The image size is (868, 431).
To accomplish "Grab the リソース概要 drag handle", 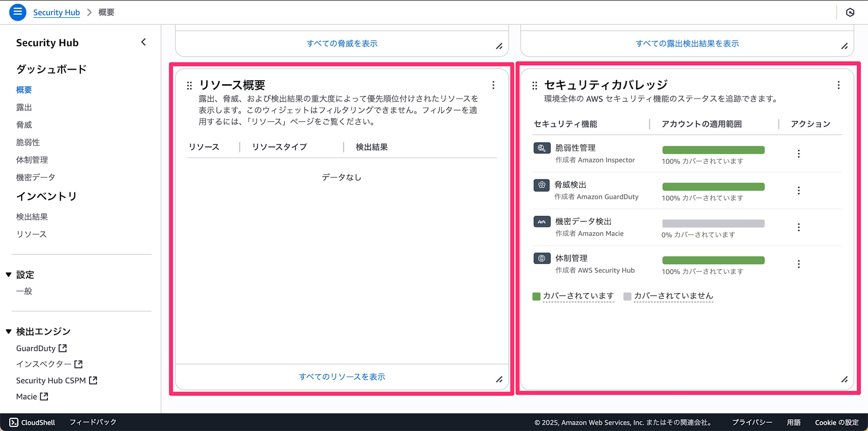I will point(189,86).
